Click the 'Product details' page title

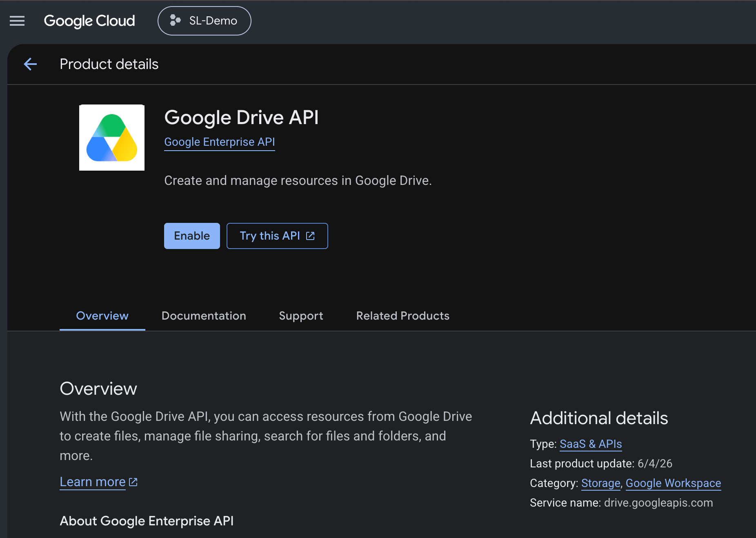point(109,64)
